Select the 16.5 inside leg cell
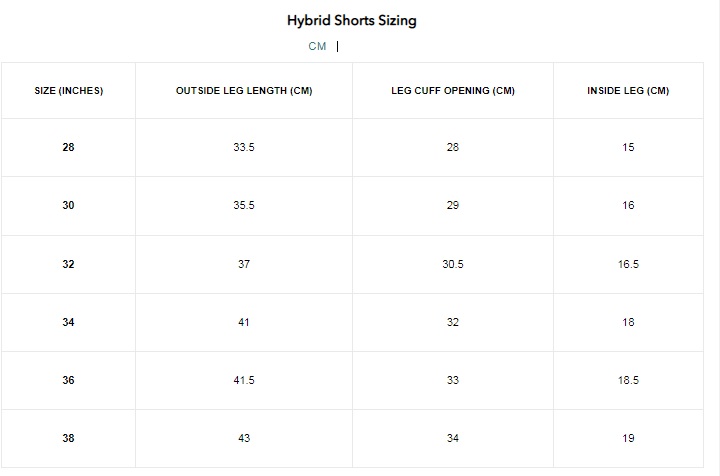 628,264
